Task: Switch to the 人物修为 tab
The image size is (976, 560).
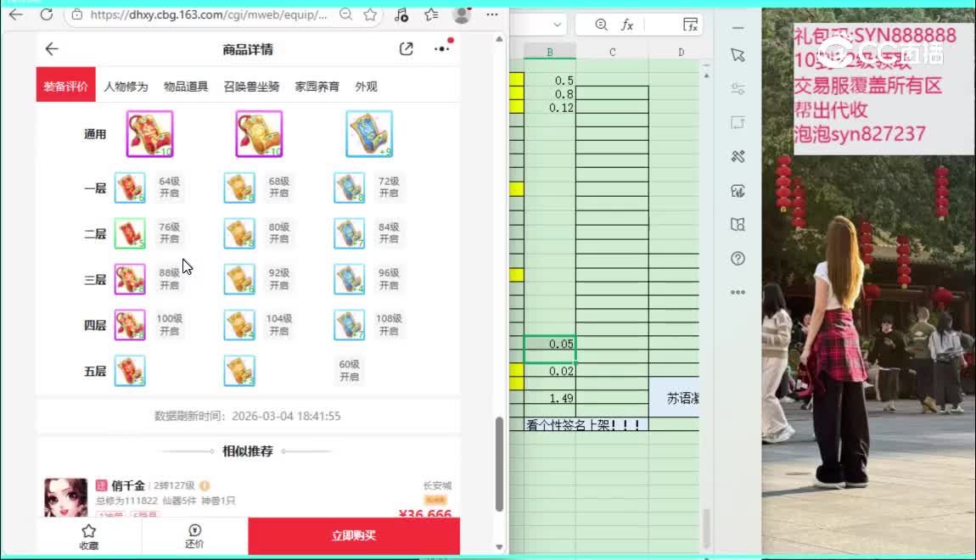Action: 126,86
